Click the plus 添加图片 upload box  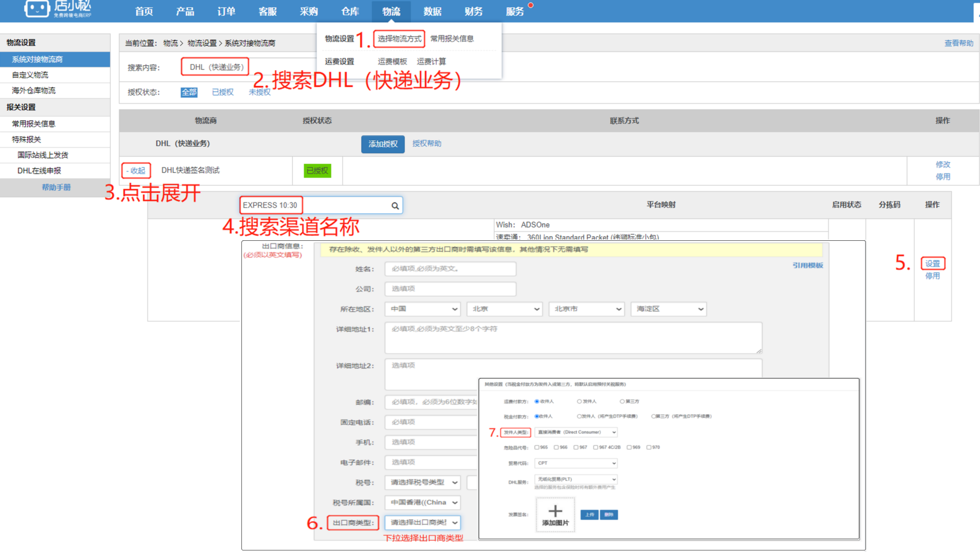tap(555, 515)
